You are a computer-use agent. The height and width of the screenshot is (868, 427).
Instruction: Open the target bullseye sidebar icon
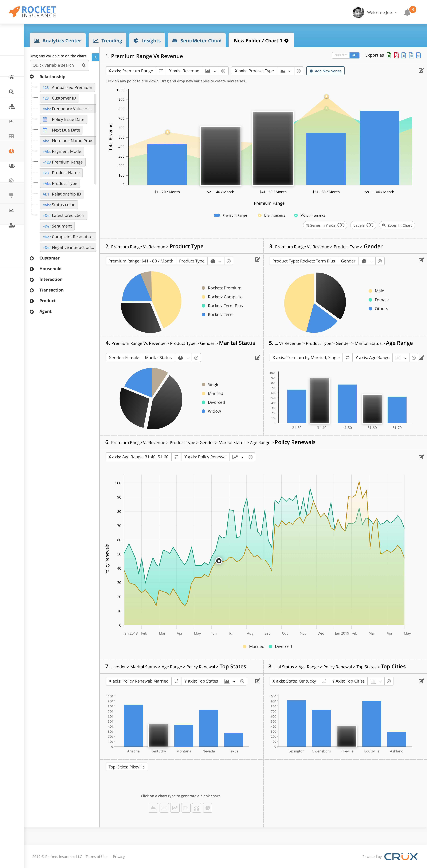point(11,181)
